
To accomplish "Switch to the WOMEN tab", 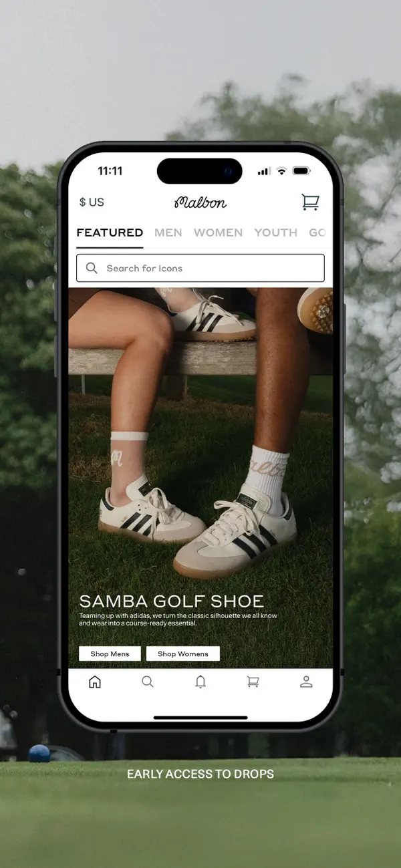I will tap(218, 233).
